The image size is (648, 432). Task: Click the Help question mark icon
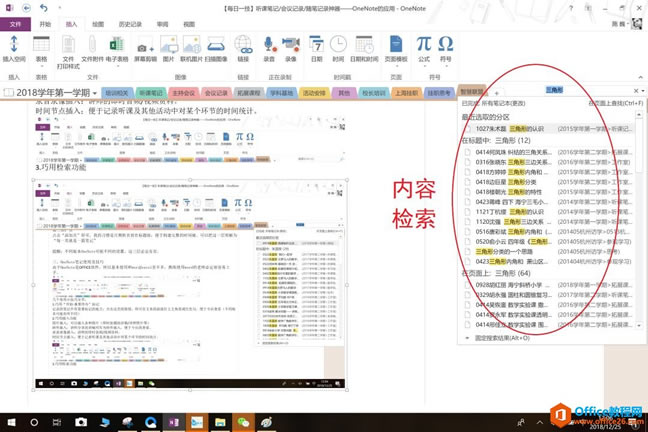(571, 8)
